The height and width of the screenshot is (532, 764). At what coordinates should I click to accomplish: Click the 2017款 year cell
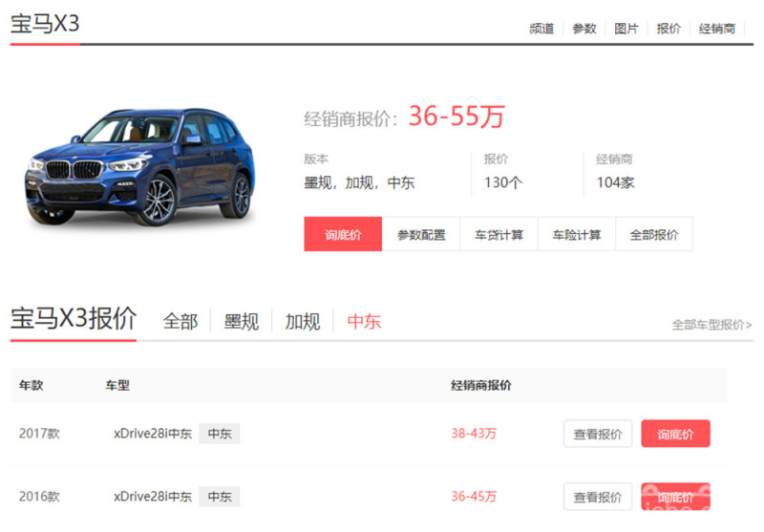pyautogui.click(x=39, y=433)
